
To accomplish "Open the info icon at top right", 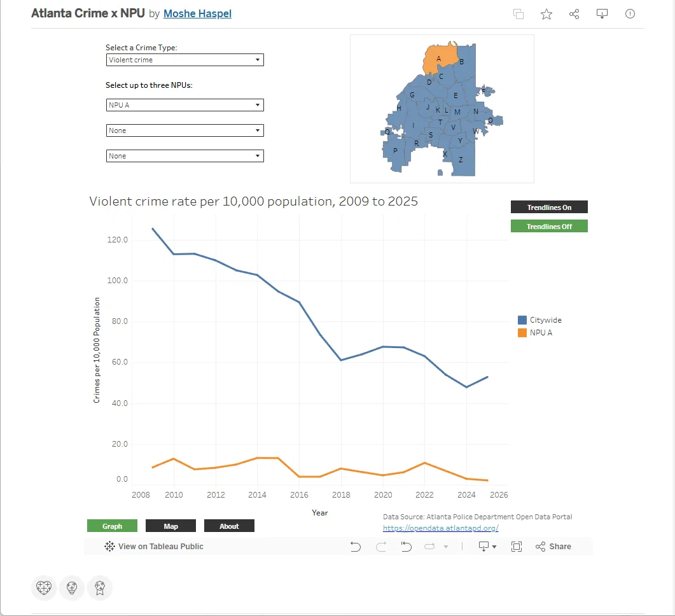I will tap(630, 13).
